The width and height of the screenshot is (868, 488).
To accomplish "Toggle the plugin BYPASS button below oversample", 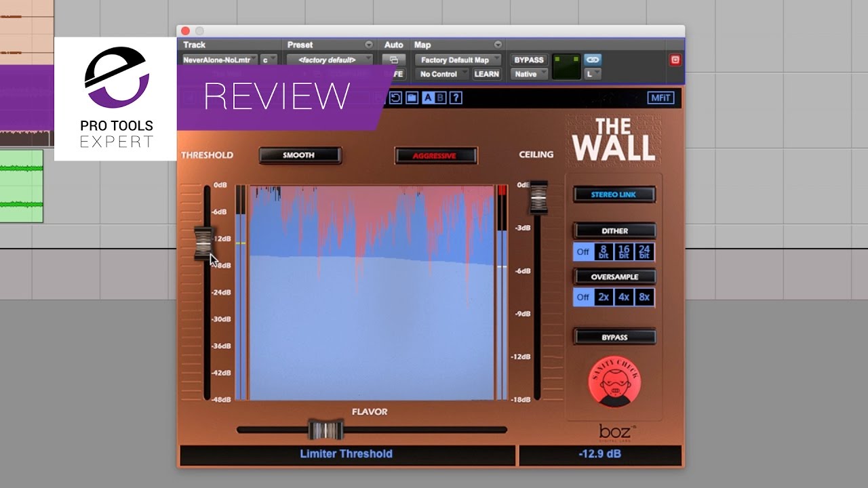I will click(x=614, y=337).
